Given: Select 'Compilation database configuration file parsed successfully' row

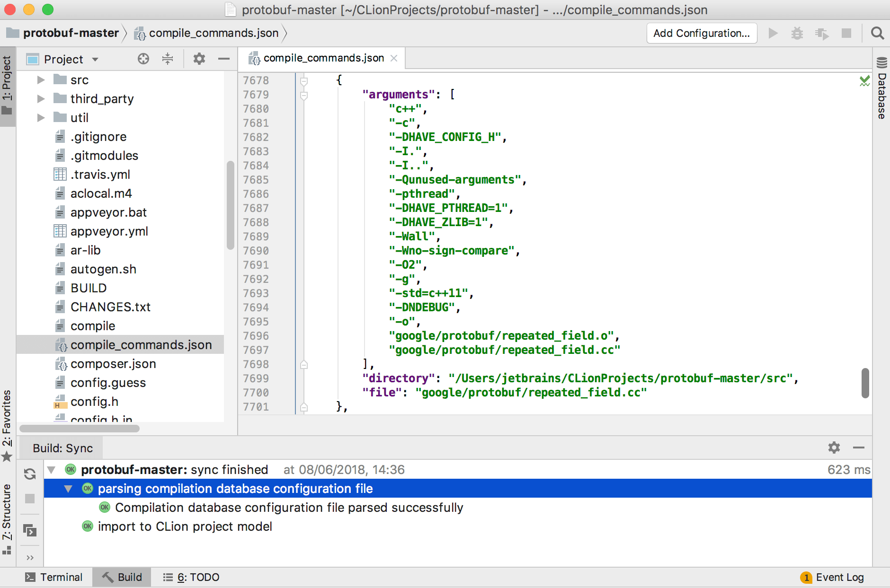Looking at the screenshot, I should (458, 508).
